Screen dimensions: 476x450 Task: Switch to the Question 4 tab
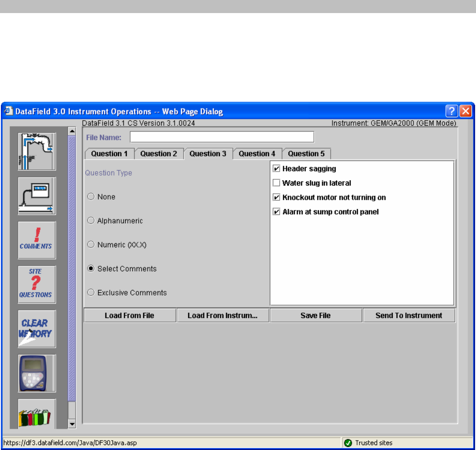(257, 154)
